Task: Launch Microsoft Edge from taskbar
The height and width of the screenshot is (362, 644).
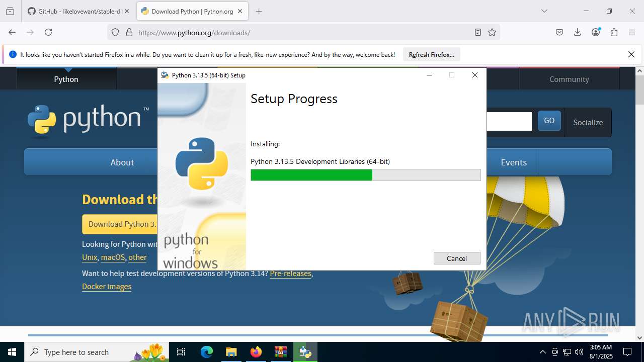Action: [207, 352]
